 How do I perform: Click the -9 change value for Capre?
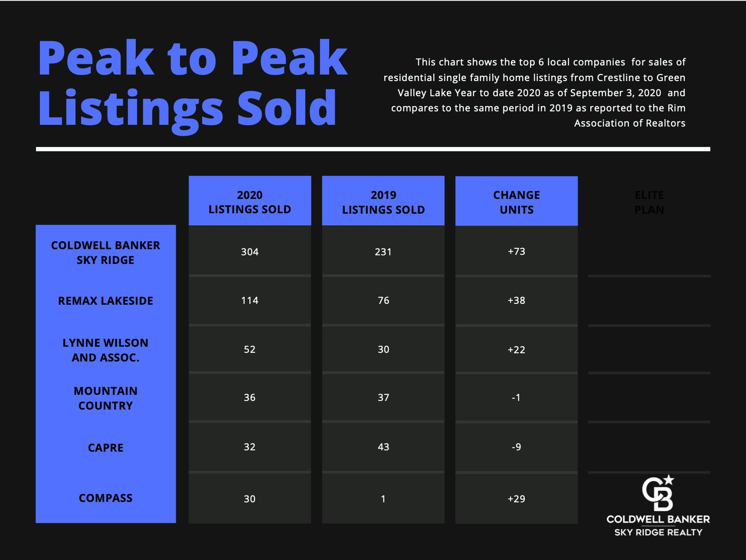516,447
